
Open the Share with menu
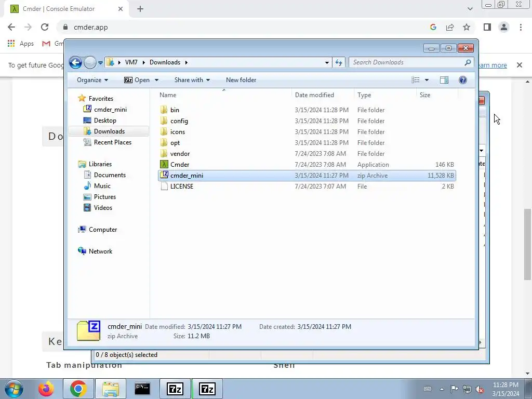[192, 80]
